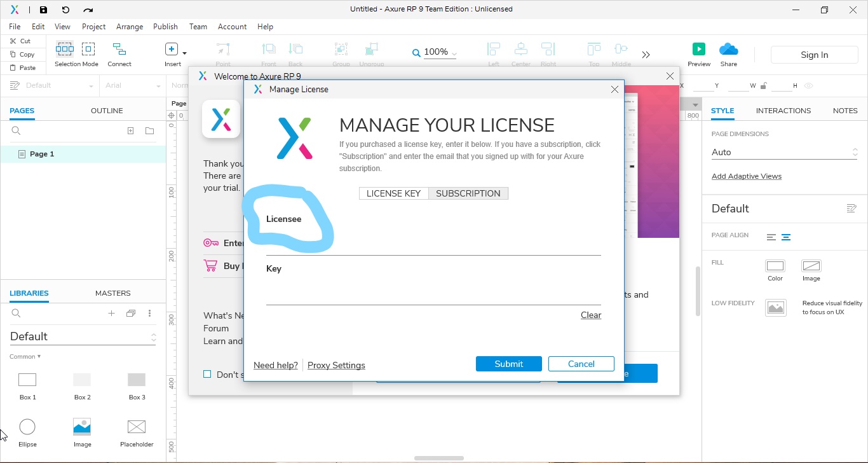Click the Point tool icon
This screenshot has height=463, width=868.
(x=223, y=49)
